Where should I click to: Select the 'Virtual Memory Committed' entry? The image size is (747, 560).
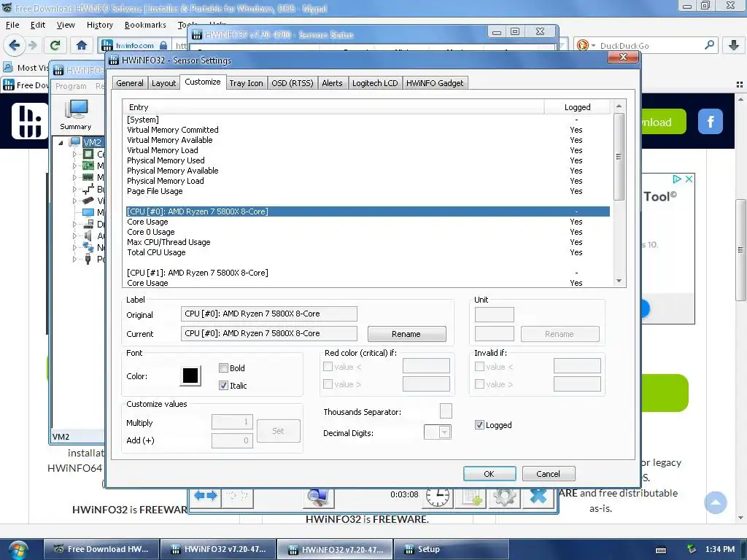tap(368, 130)
